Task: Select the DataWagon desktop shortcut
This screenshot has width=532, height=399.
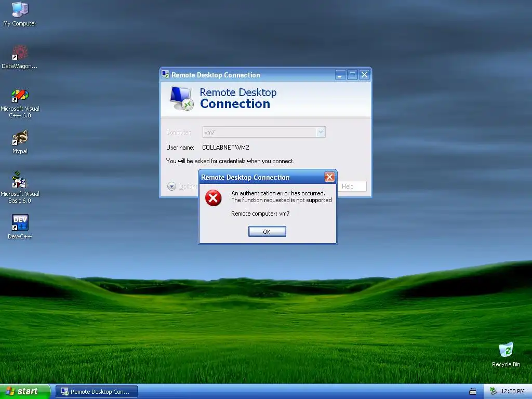Action: click(19, 57)
